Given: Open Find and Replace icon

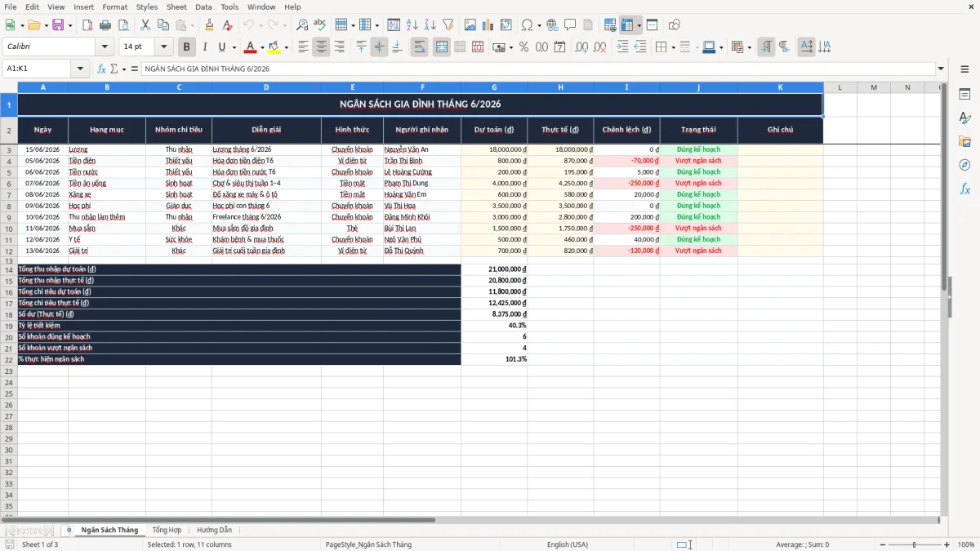Looking at the screenshot, I should click(302, 25).
